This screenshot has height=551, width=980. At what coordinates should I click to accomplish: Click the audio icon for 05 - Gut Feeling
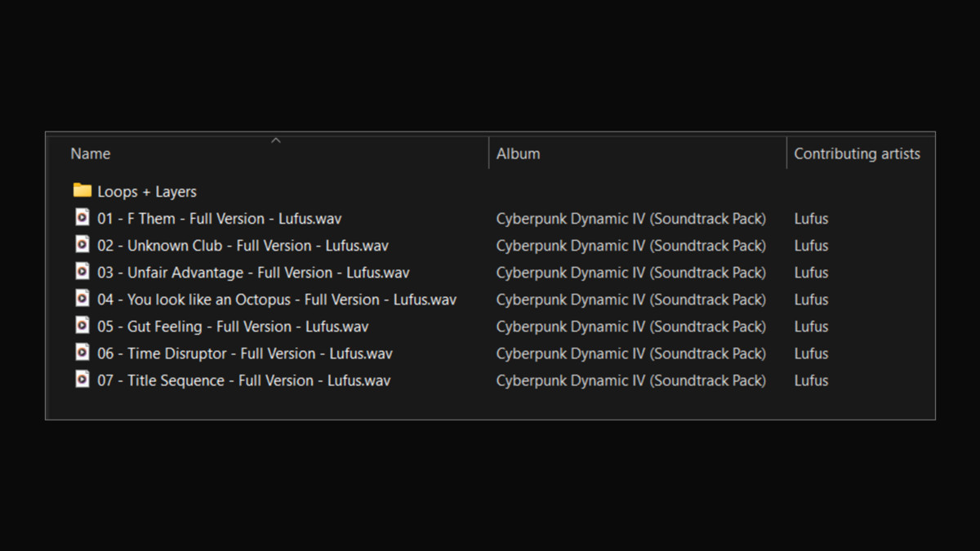(x=82, y=326)
